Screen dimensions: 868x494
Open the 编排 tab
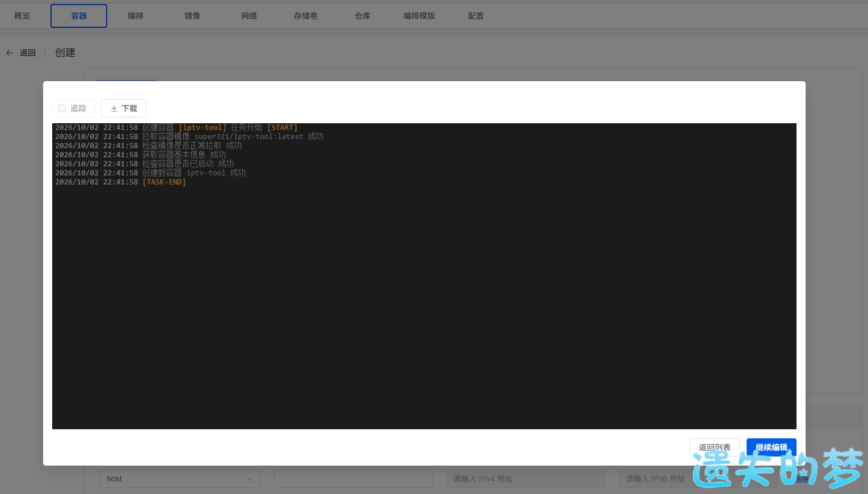coord(136,16)
